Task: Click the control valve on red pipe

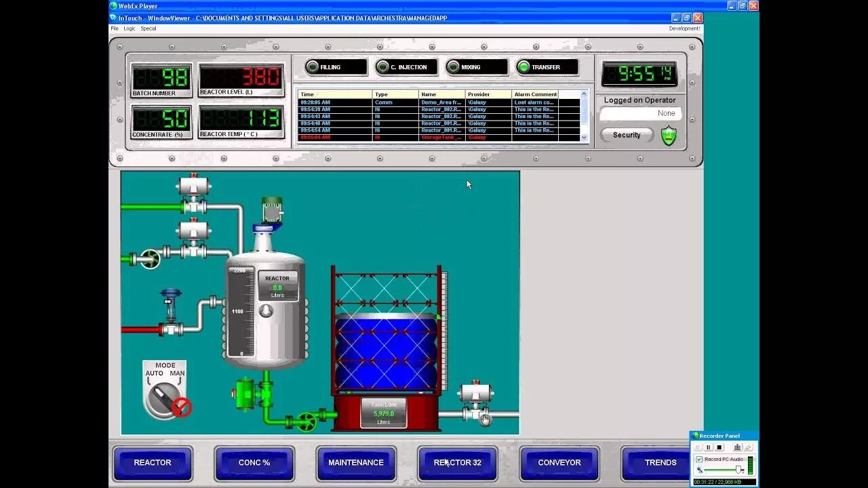Action: click(x=171, y=312)
